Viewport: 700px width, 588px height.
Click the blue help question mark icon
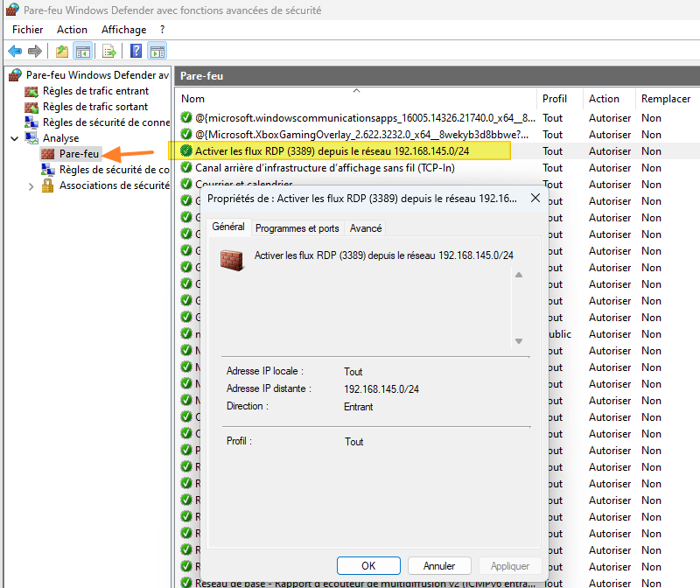point(135,51)
